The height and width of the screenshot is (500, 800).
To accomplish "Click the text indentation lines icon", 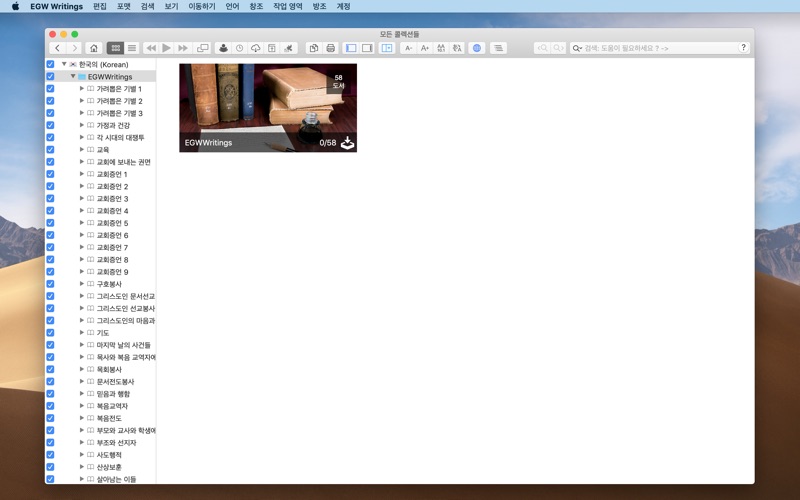I will 498,48.
